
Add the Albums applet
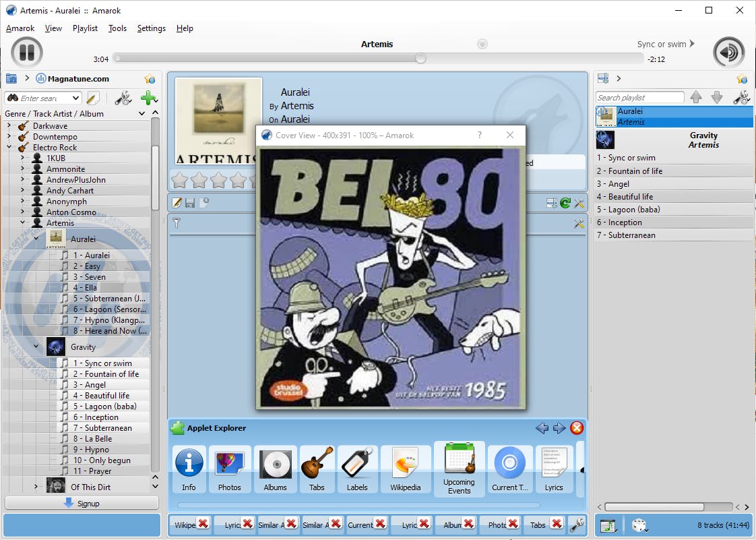tap(276, 469)
